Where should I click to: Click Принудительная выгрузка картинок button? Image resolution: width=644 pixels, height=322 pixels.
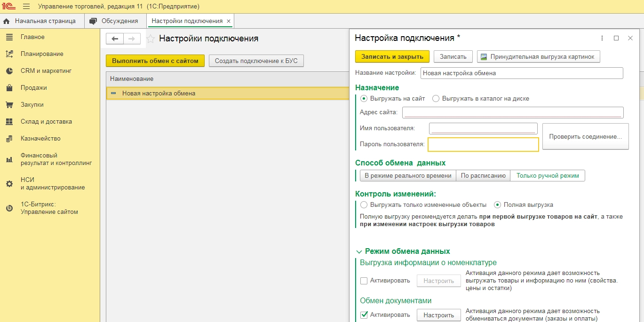539,56
